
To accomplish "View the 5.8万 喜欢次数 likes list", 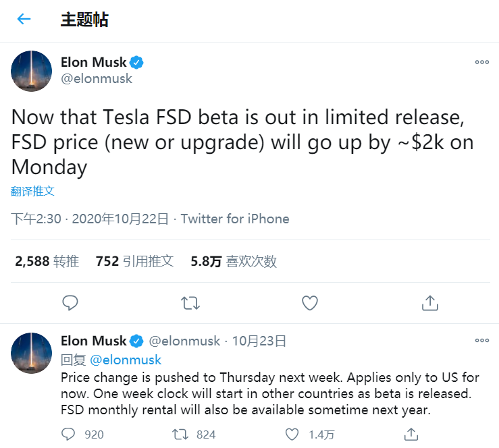I will pyautogui.click(x=234, y=261).
